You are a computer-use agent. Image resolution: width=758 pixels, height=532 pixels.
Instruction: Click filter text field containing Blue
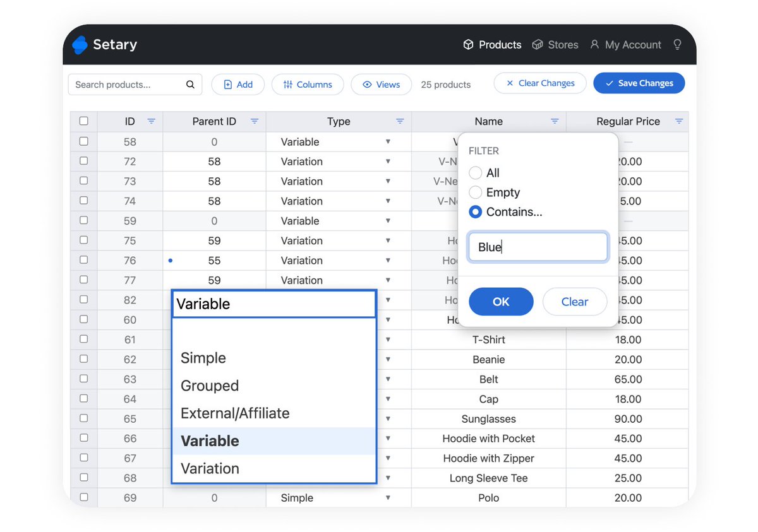pos(538,247)
